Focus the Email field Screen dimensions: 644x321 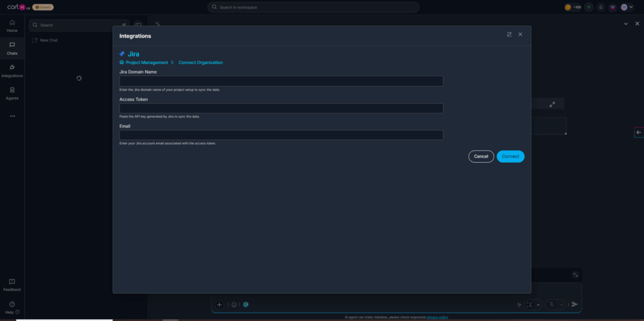click(281, 135)
